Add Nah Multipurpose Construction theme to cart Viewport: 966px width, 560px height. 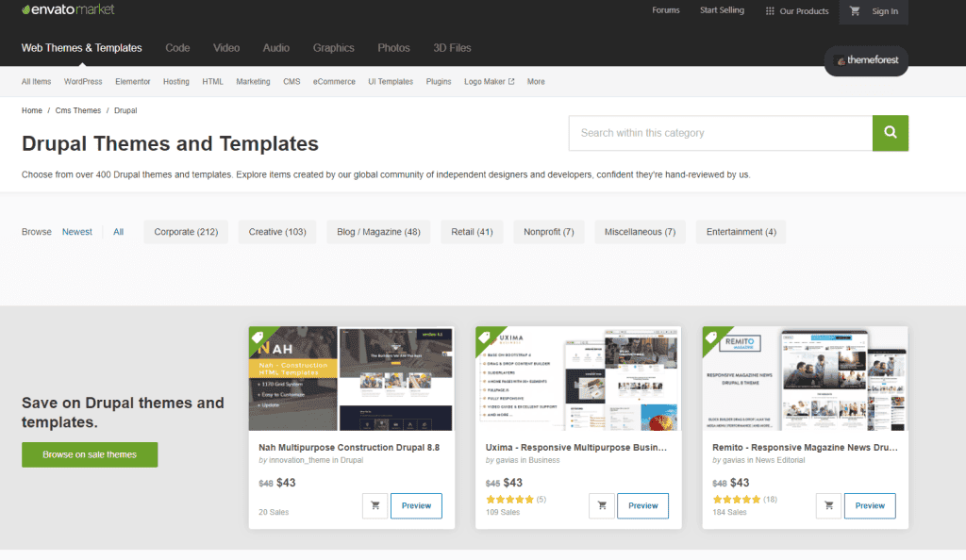(x=375, y=506)
